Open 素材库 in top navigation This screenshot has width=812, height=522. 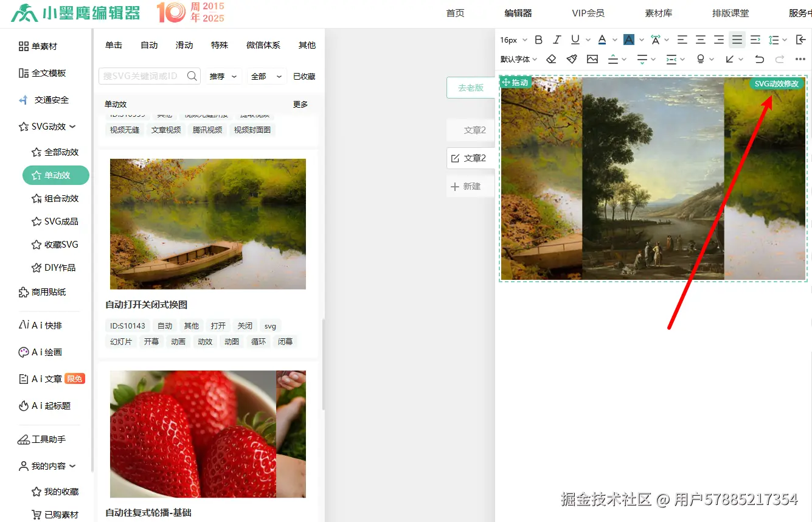659,13
